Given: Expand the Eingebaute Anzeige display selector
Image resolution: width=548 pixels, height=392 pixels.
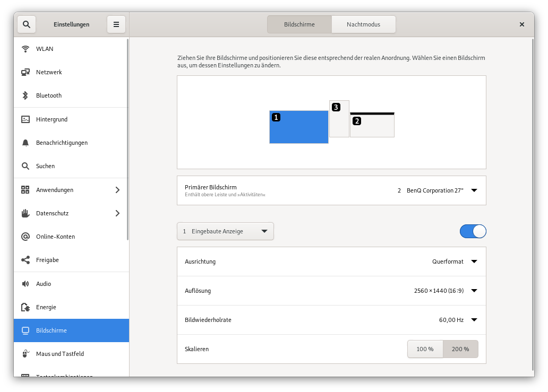Looking at the screenshot, I should (225, 231).
